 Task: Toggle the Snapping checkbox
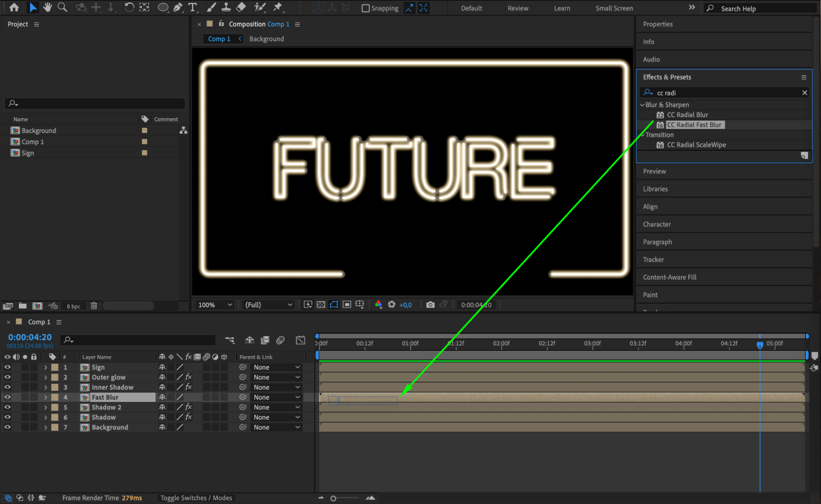(365, 8)
